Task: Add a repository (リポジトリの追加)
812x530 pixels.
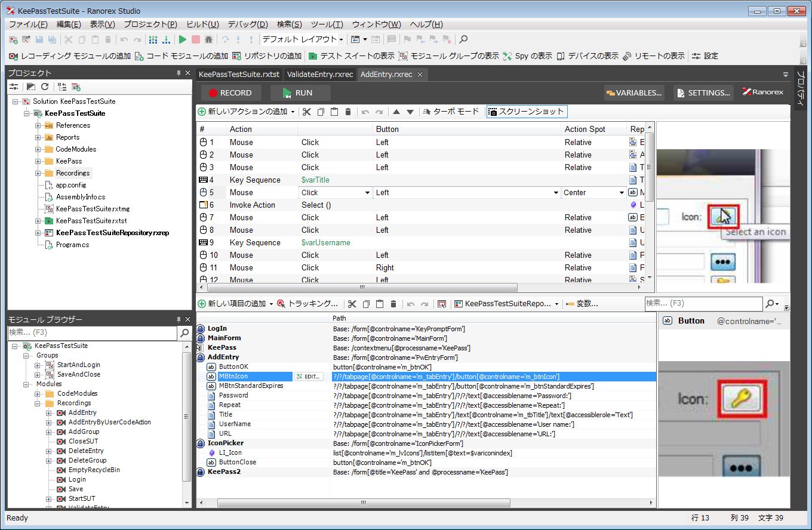Action: (x=267, y=56)
